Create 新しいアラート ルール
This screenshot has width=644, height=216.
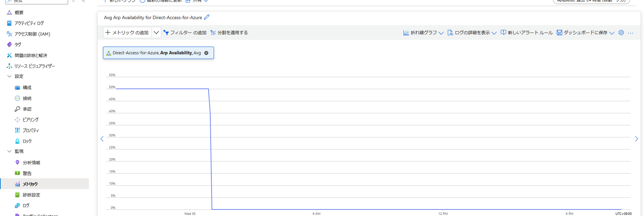[x=527, y=33]
